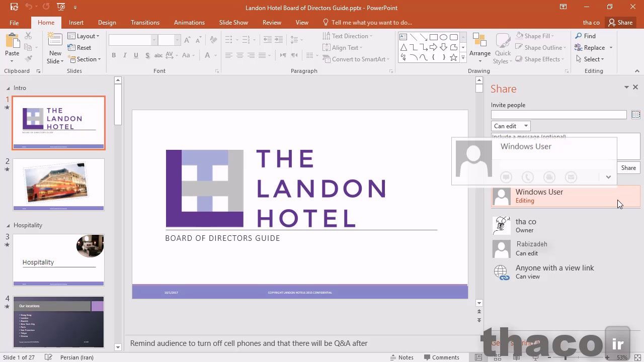This screenshot has height=362, width=644.
Task: Switch to the Normal view icon in status bar
Action: click(x=478, y=357)
